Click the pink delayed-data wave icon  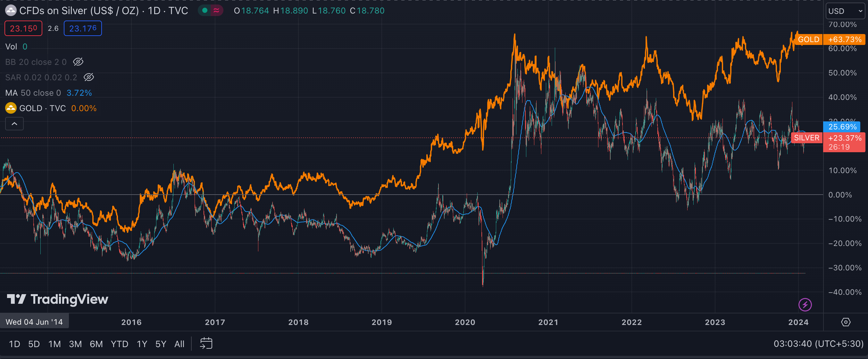pos(216,11)
